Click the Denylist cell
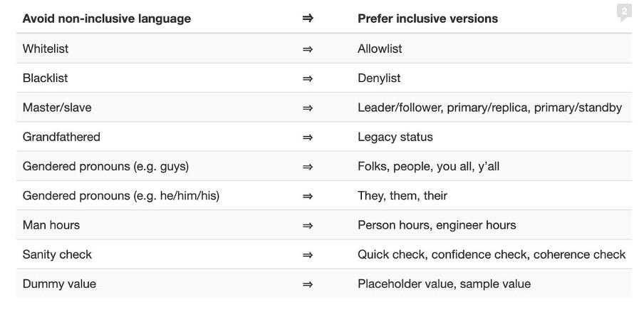This screenshot has width=644, height=315. (x=379, y=78)
